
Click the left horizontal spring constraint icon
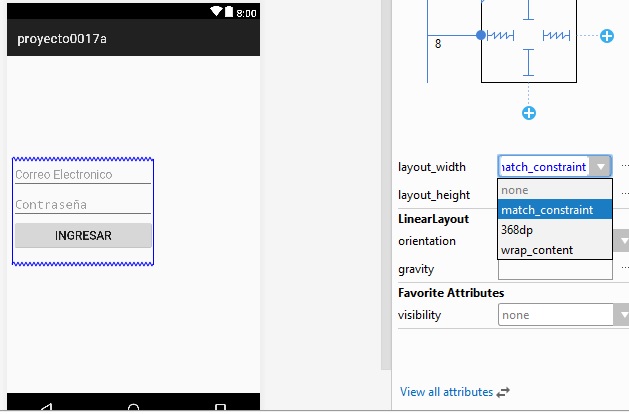point(501,36)
